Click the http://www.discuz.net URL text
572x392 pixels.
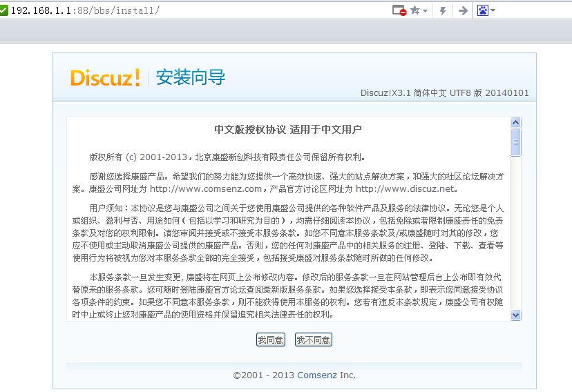click(405, 188)
